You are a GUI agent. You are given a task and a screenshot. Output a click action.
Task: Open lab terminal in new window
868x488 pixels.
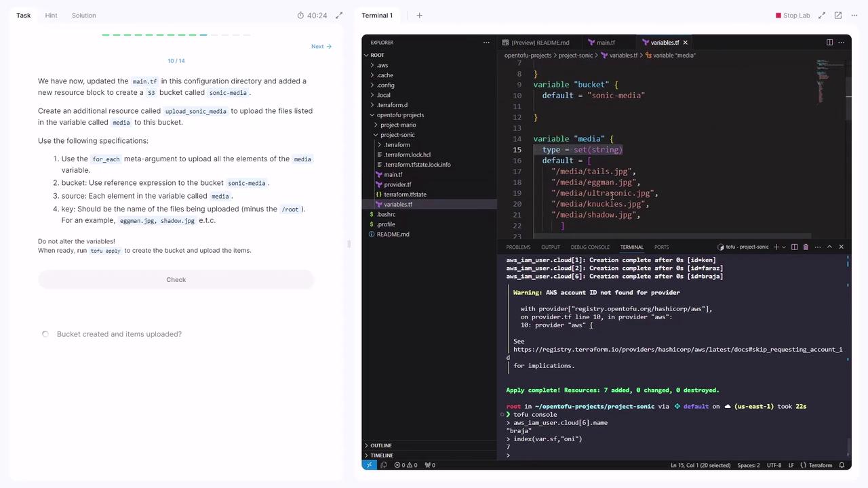coord(838,15)
